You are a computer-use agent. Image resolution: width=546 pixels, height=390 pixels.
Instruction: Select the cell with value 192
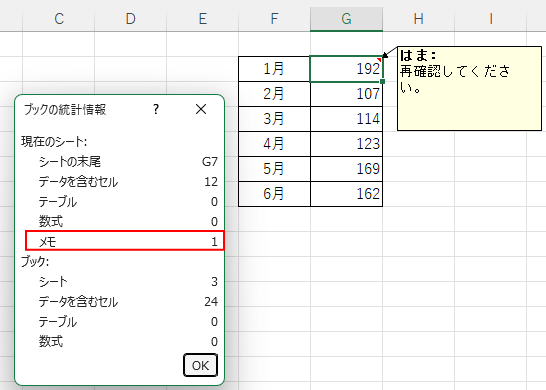pos(346,69)
